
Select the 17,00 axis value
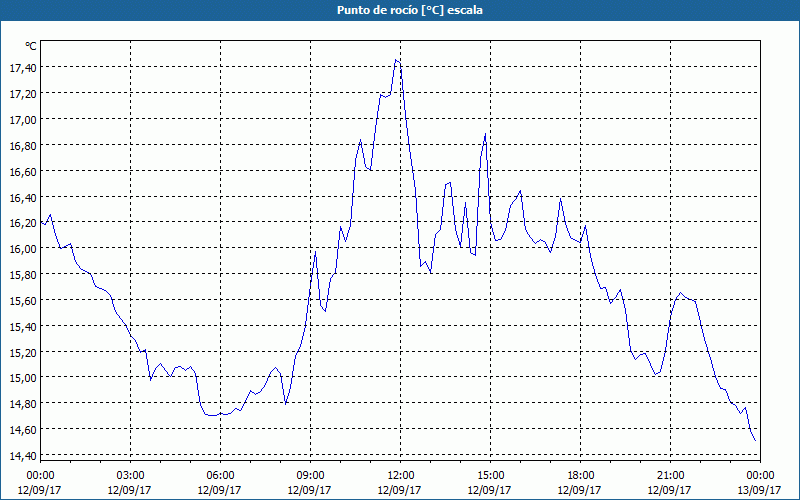[x=23, y=119]
